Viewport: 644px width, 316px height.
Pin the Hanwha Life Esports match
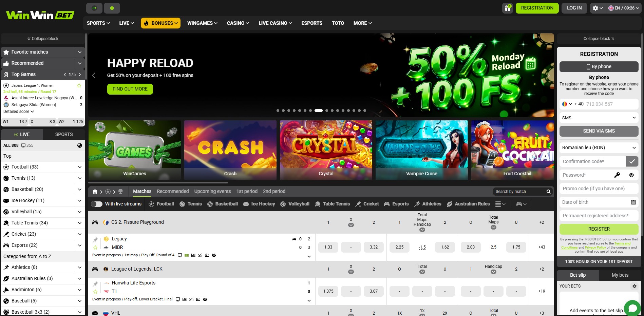click(x=95, y=284)
